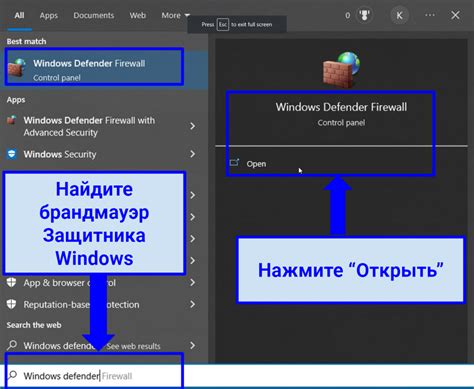
Task: Switch to the Web search tab
Action: (137, 15)
